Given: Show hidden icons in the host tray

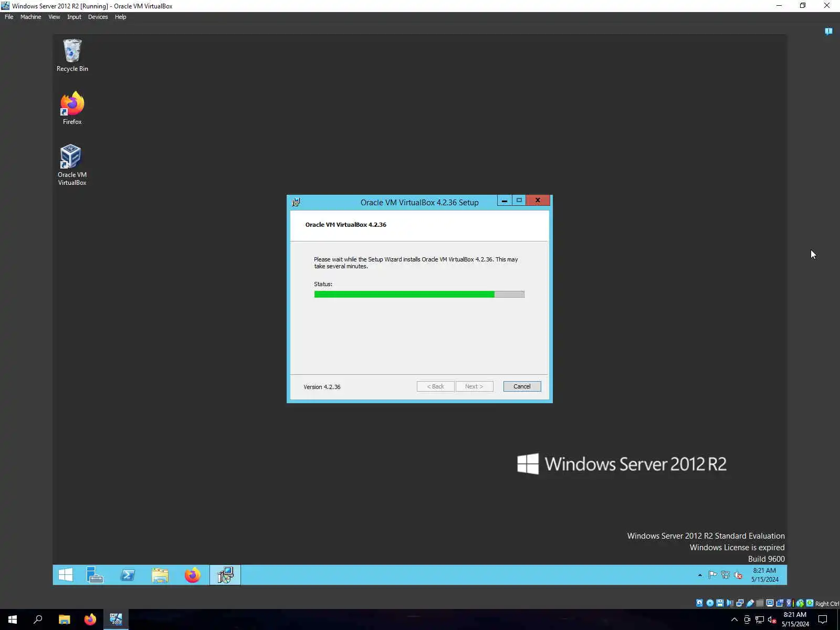Looking at the screenshot, I should pos(734,619).
